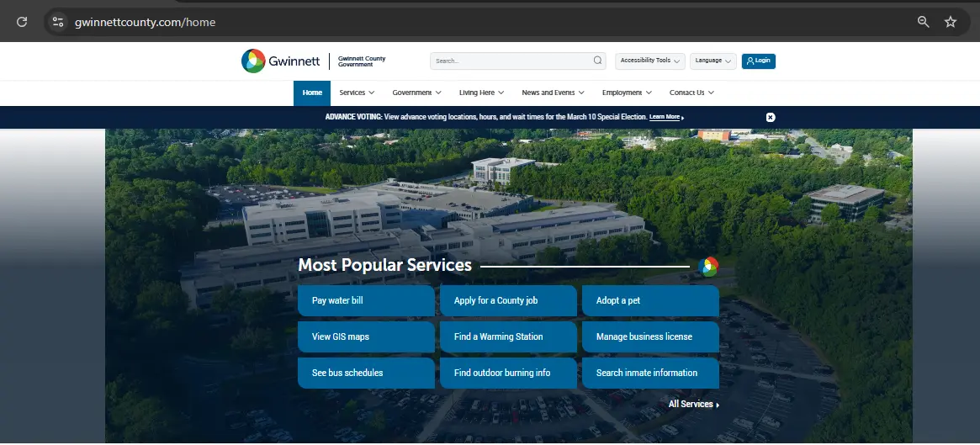This screenshot has height=445, width=980.
Task: Reload the page using browser refresh icon
Action: click(x=22, y=22)
